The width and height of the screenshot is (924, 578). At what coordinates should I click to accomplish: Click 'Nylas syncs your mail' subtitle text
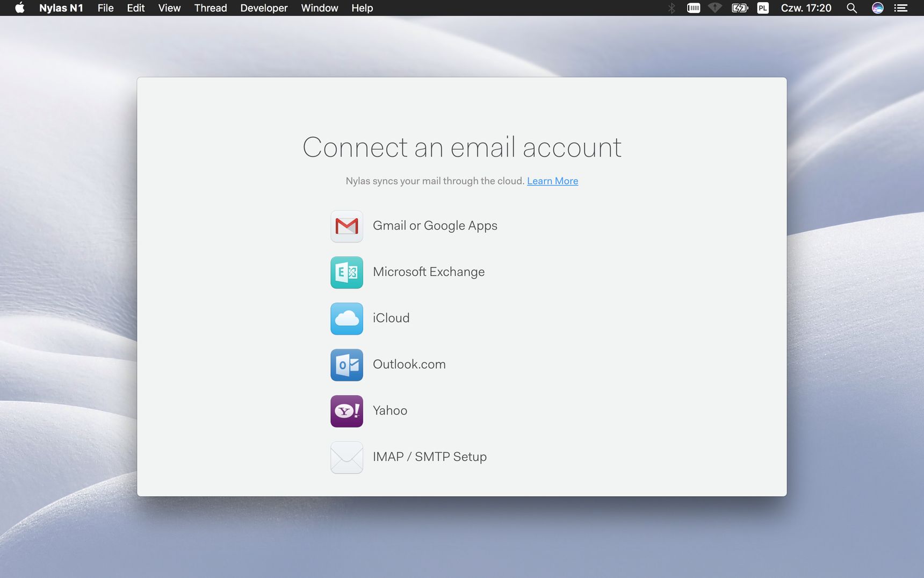coord(435,181)
